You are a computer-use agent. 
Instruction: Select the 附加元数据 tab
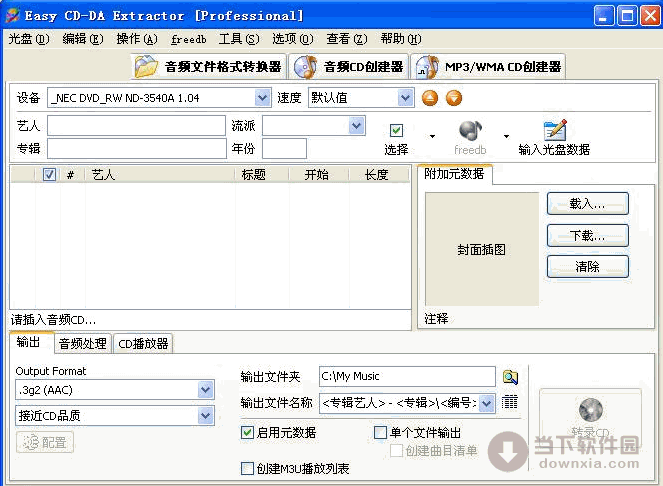click(x=455, y=174)
